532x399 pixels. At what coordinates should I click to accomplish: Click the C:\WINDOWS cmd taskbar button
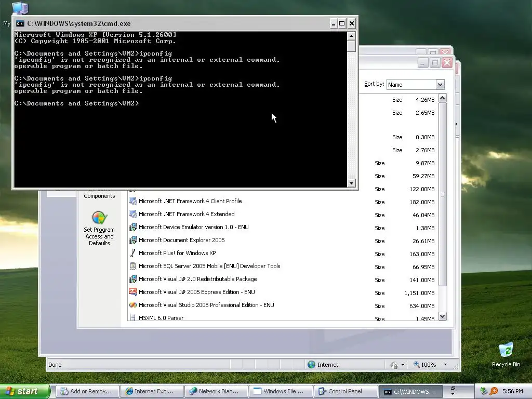pyautogui.click(x=410, y=391)
